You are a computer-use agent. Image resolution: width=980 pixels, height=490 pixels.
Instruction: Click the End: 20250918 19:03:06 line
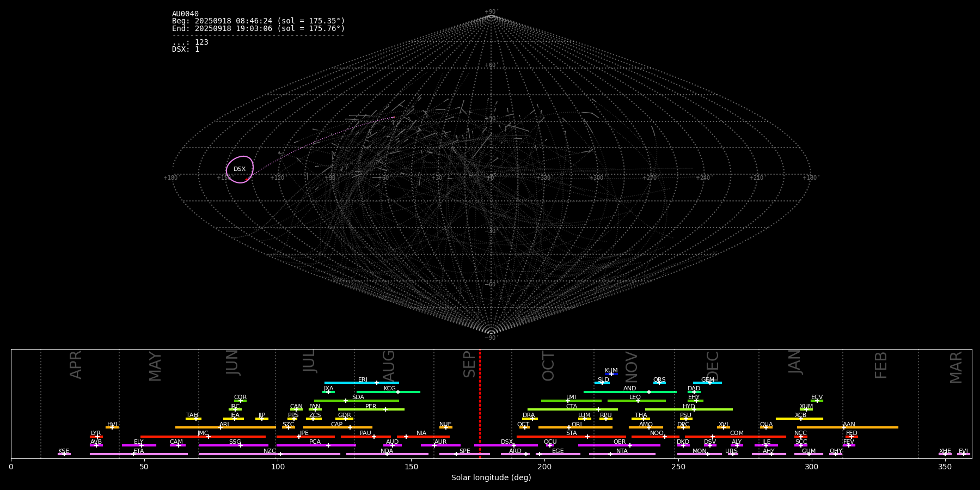[x=259, y=28]
